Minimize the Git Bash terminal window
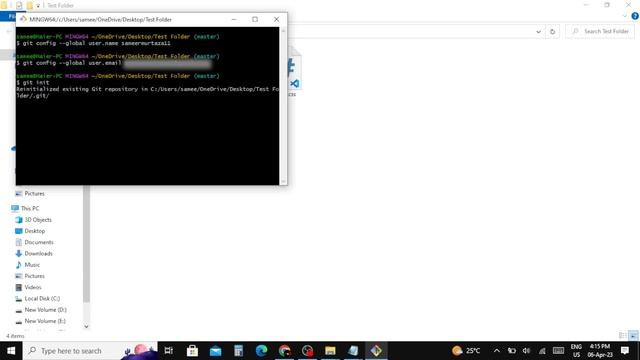Screen dimensions: 640x360 (x=234, y=19)
